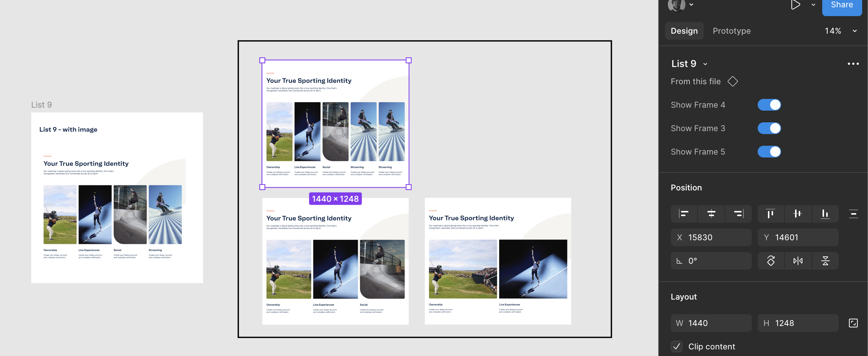Start the prototype presentation play icon
Image resolution: width=868 pixels, height=356 pixels.
point(795,5)
